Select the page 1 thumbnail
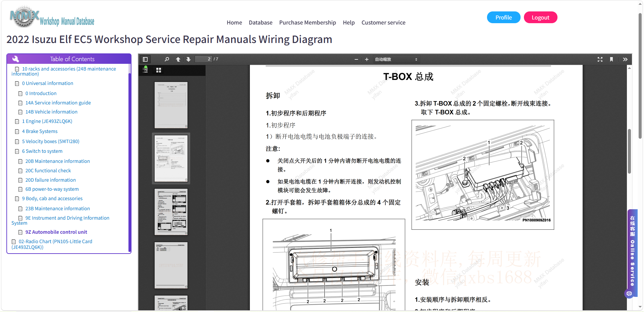The width and height of the screenshot is (644, 312). [x=171, y=105]
